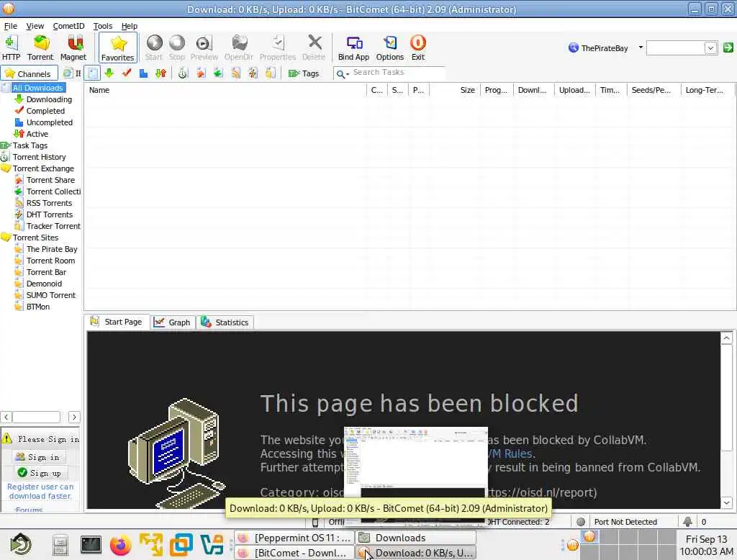
Task: Open the Tools menu
Action: pyautogui.click(x=102, y=26)
